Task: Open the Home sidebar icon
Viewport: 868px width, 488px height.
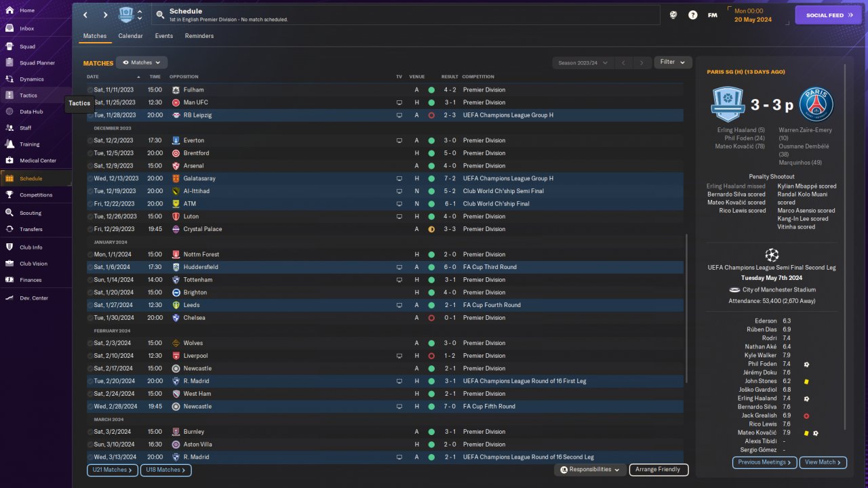Action: (x=9, y=11)
